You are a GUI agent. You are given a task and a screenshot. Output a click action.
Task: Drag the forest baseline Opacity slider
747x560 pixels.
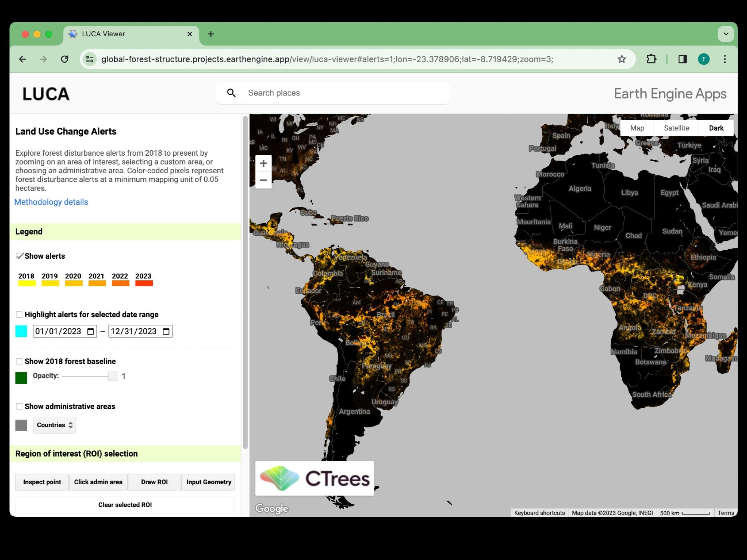[x=112, y=376]
